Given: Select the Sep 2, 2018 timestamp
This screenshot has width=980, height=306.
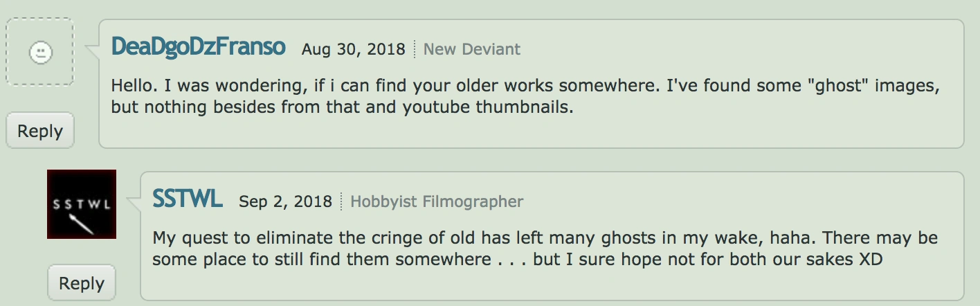Looking at the screenshot, I should pyautogui.click(x=286, y=201).
